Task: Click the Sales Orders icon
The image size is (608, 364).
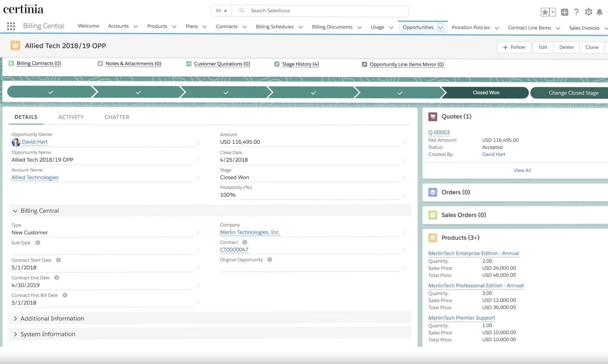Action: 433,215
